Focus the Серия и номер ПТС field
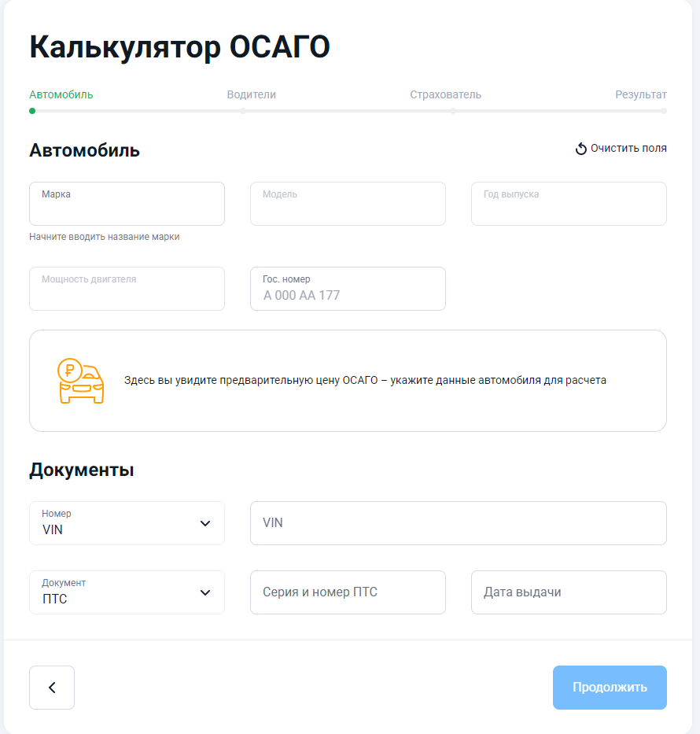 click(348, 592)
